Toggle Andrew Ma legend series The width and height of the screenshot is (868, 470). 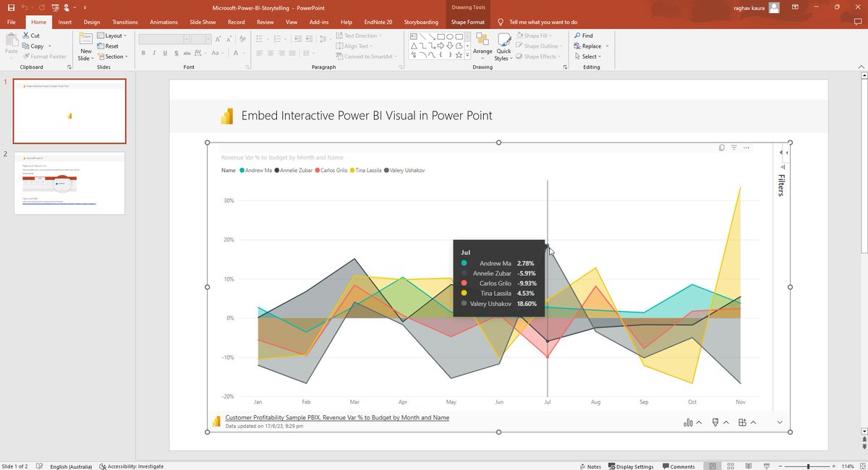[x=255, y=170]
